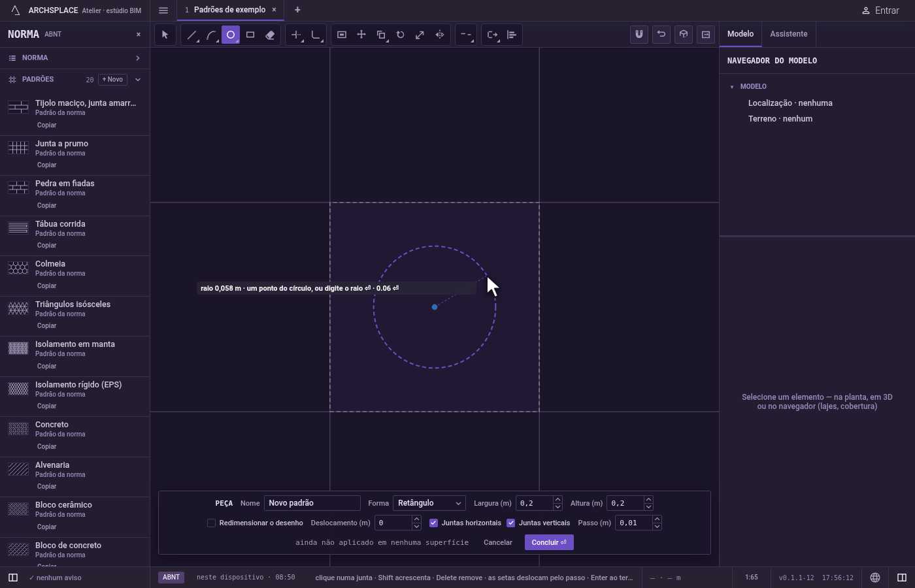Select the line drawing tool
The image size is (915, 588).
191,35
